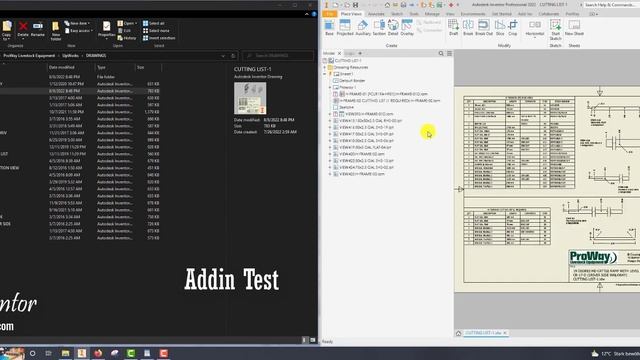Switch to the Collaborate ribbon tab
The width and height of the screenshot is (640, 360).
point(549,14)
